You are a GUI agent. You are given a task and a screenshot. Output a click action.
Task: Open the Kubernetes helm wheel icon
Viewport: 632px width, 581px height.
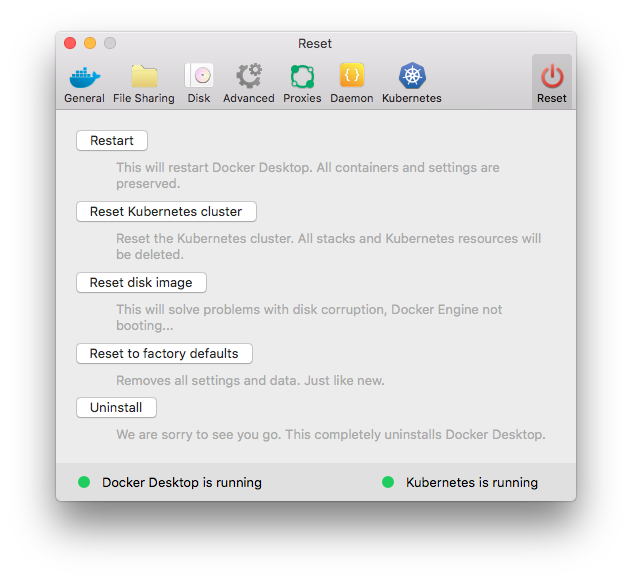[411, 77]
